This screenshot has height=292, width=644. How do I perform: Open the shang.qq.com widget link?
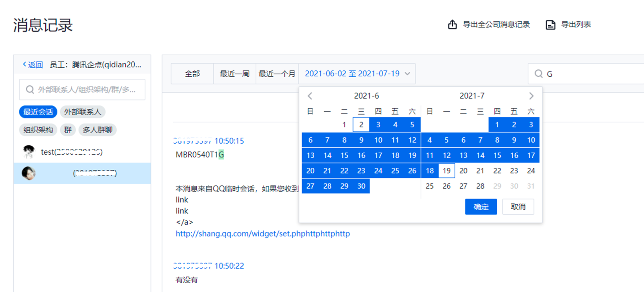coord(263,234)
